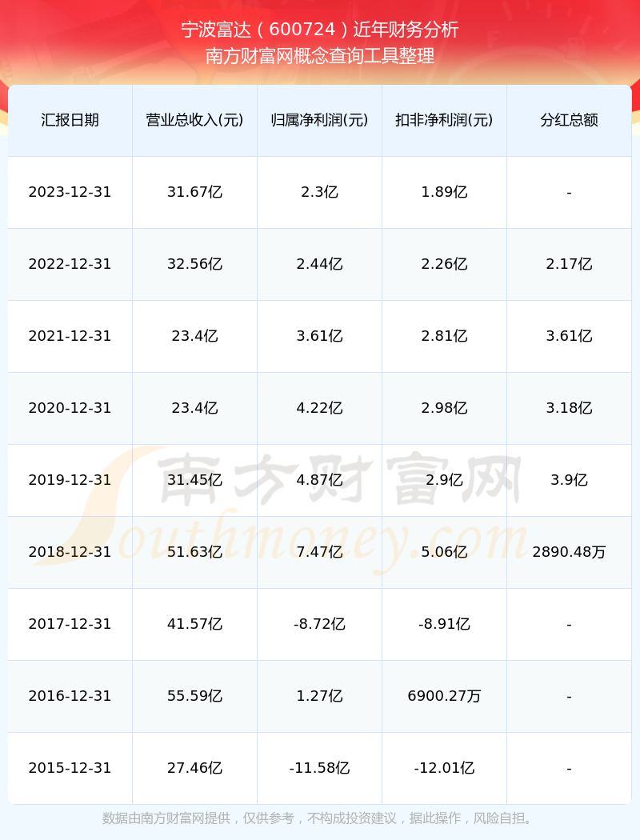The height and width of the screenshot is (840, 640).
Task: Click the value 1.89亿
Action: 445,192
